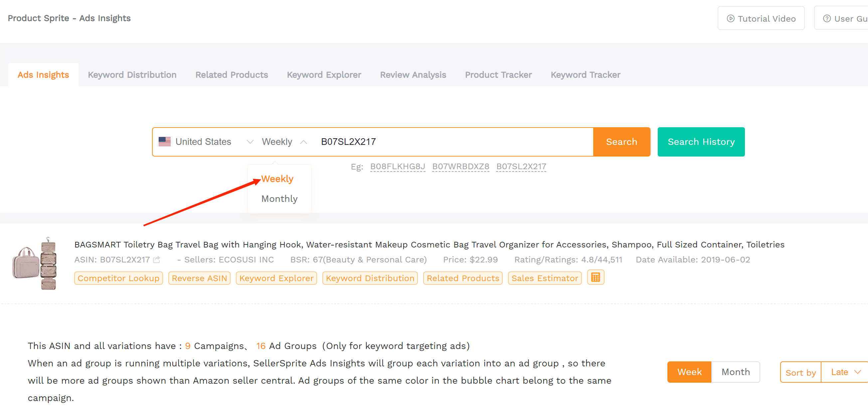This screenshot has height=413, width=868.
Task: Select the Month view toggle
Action: (x=735, y=372)
